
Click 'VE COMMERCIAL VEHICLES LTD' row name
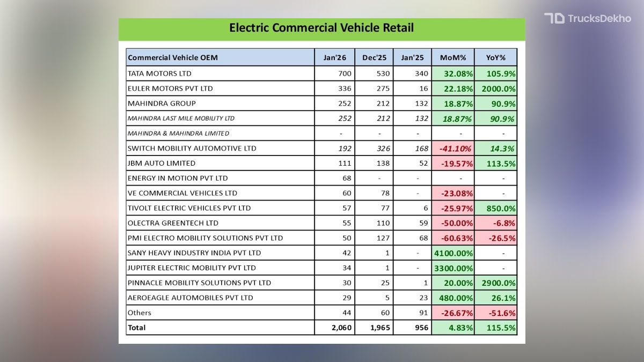tap(182, 193)
